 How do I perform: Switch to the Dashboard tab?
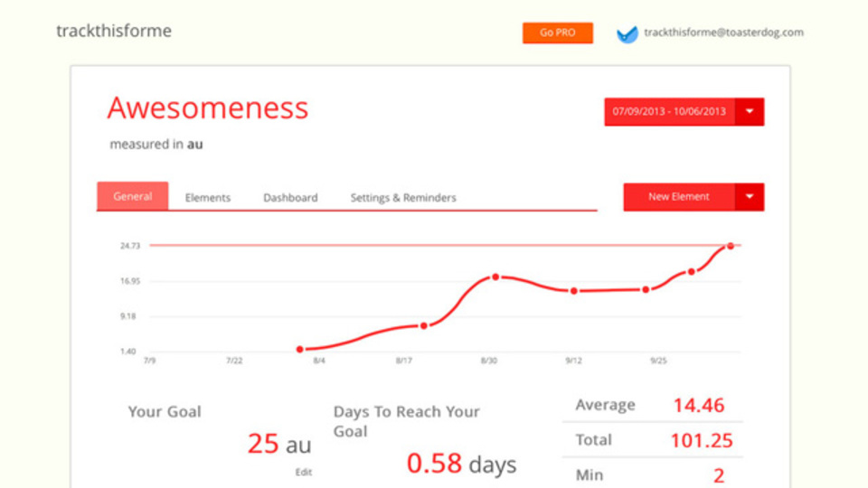(290, 198)
